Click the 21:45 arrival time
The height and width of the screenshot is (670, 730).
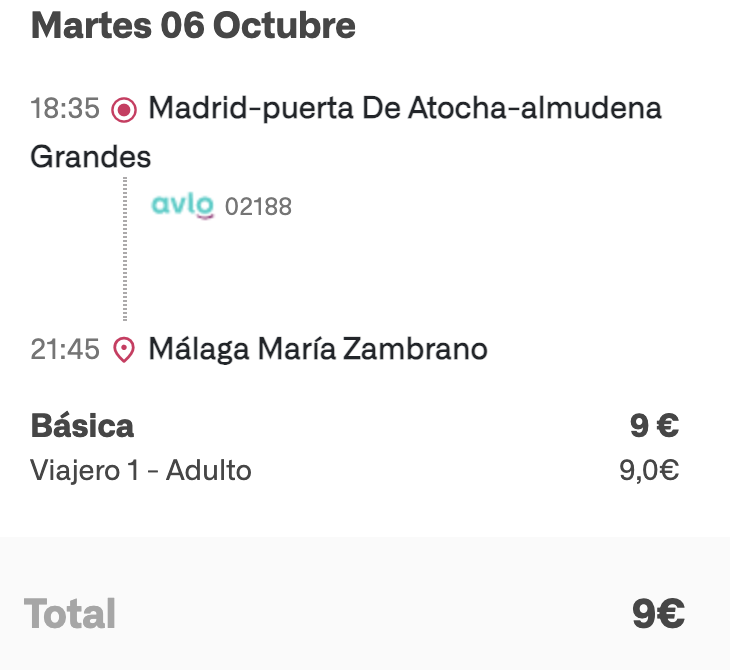click(65, 349)
